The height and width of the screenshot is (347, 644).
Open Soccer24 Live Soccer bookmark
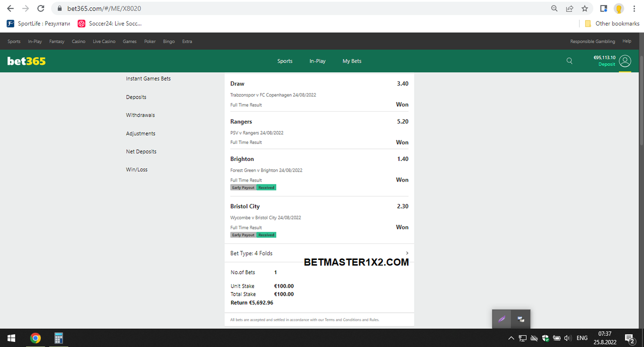pos(110,23)
